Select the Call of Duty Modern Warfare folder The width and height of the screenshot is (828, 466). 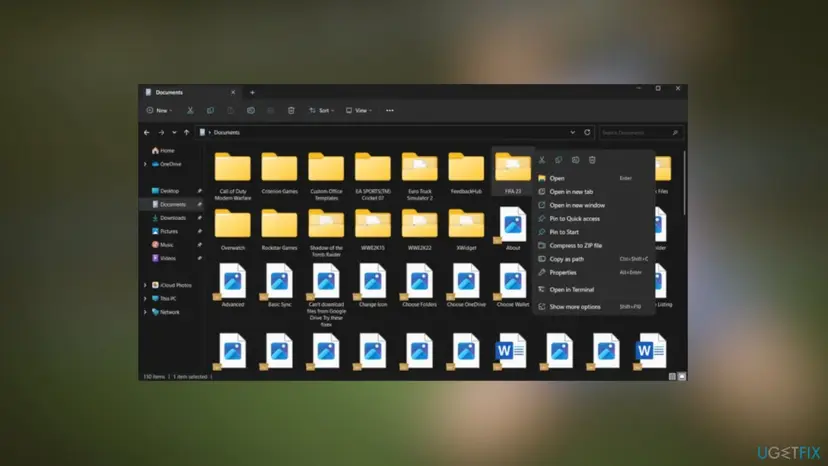pos(233,176)
